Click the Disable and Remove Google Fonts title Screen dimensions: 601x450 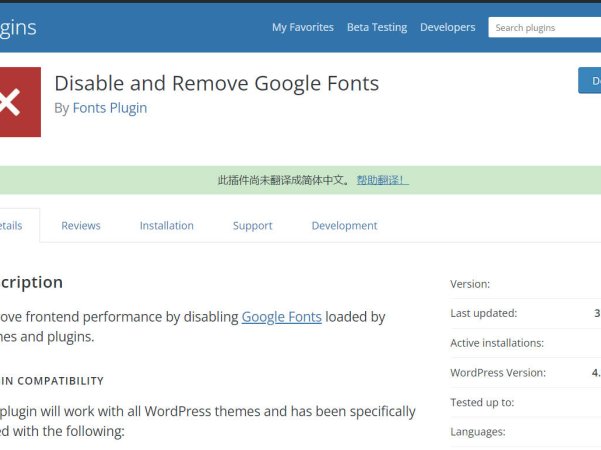(216, 83)
